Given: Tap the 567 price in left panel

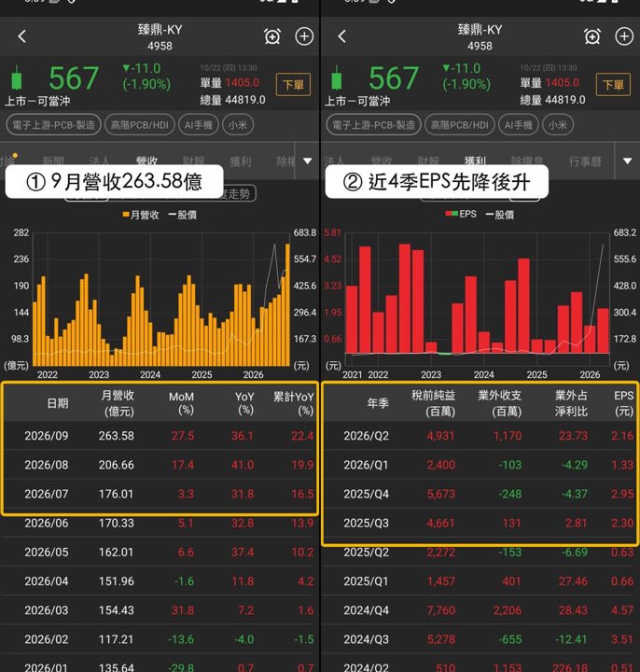Looking at the screenshot, I should (x=74, y=78).
